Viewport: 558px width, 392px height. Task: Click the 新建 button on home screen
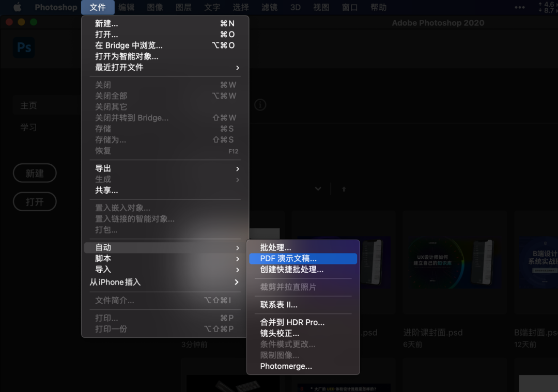coord(35,173)
